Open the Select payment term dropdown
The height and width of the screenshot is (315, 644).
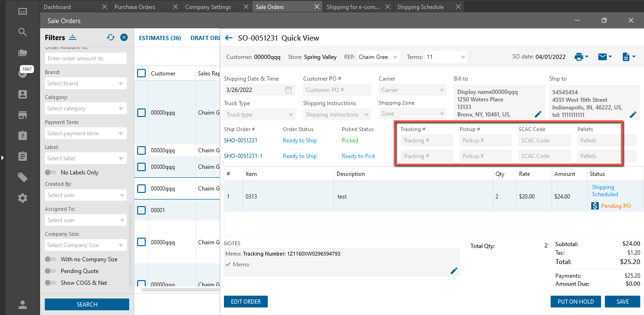pos(86,133)
